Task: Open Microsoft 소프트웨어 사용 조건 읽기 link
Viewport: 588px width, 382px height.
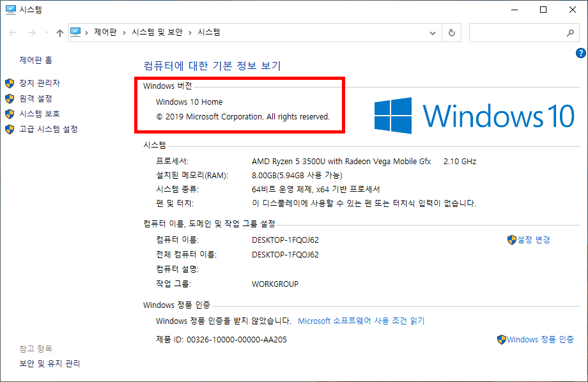Action: 361,321
